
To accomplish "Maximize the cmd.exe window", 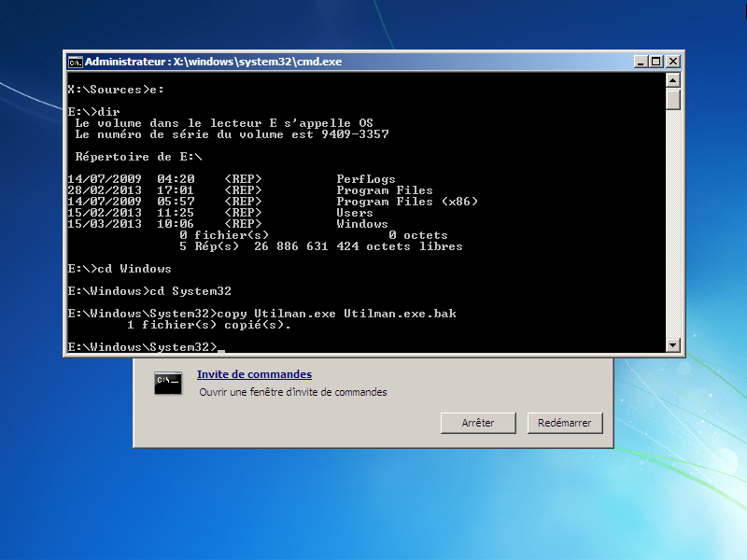I will (656, 62).
